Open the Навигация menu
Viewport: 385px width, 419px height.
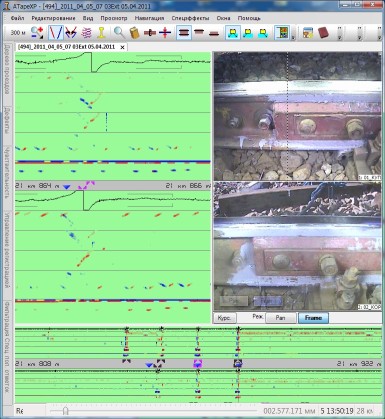149,18
